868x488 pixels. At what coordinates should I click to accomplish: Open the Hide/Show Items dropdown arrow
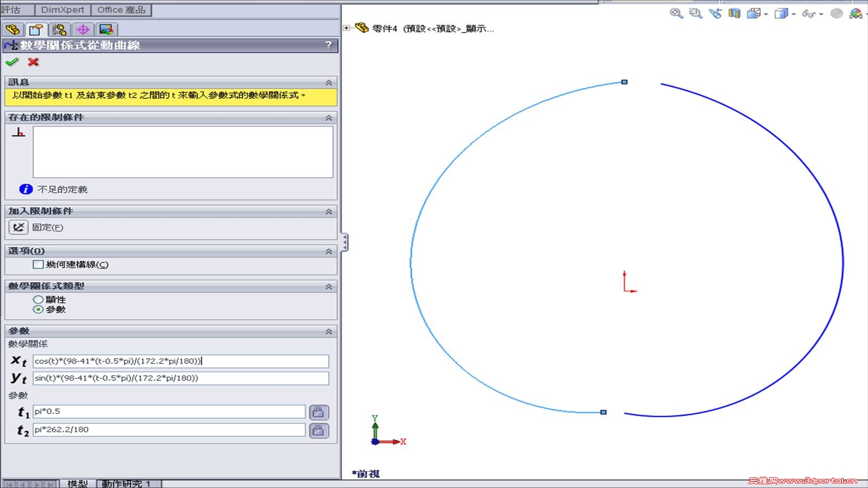821,14
